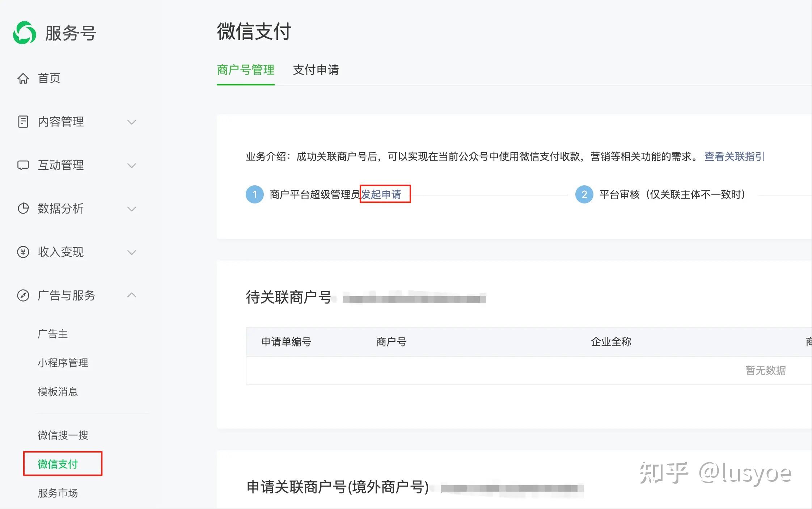The height and width of the screenshot is (509, 812).
Task: Select the 商户号管理 tab
Action: coord(245,70)
